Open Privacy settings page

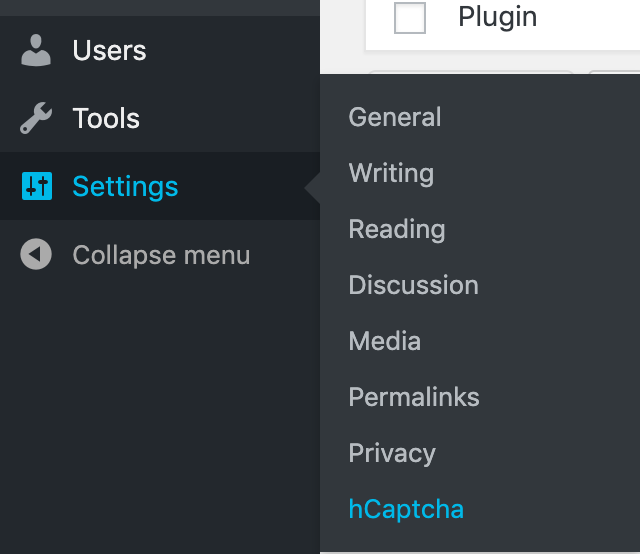point(392,453)
